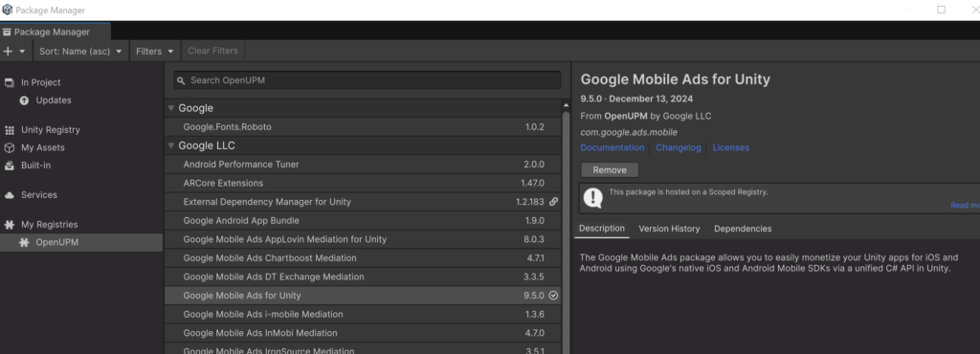Click version 2.0.0 of Android Performance Tuner
This screenshot has height=354, width=980.
click(534, 165)
